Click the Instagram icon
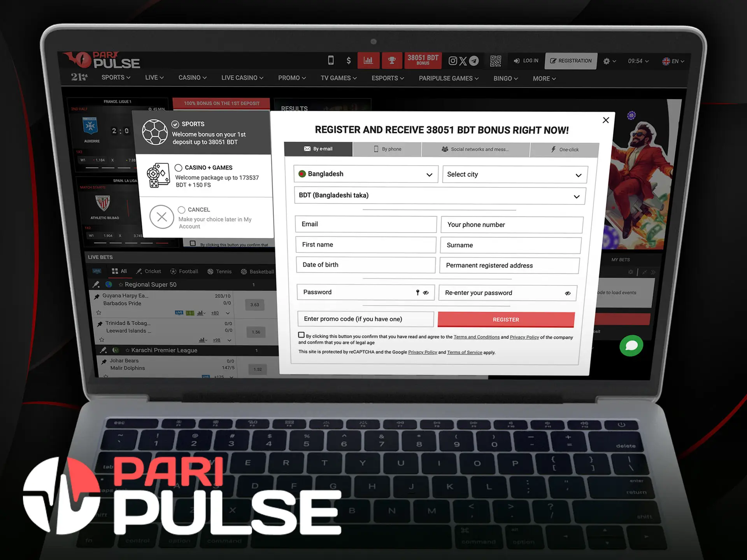747x560 pixels. pos(453,61)
